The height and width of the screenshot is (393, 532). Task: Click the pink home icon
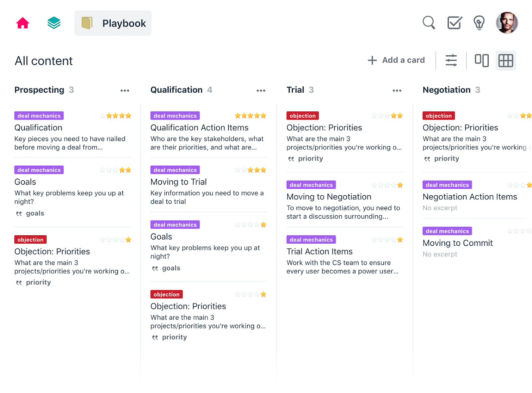point(23,23)
